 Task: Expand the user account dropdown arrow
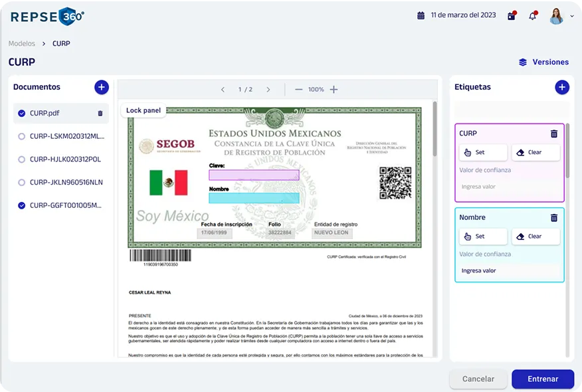point(572,16)
